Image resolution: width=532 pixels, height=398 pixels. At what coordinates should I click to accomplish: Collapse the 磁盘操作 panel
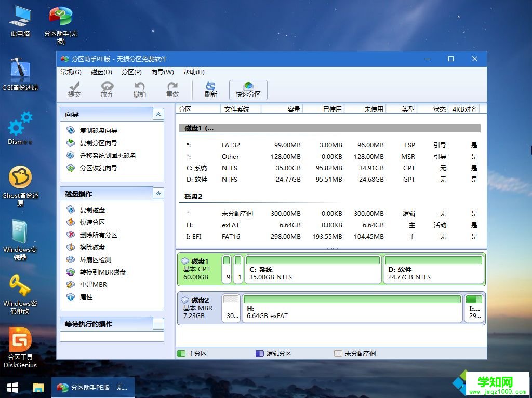pos(157,193)
